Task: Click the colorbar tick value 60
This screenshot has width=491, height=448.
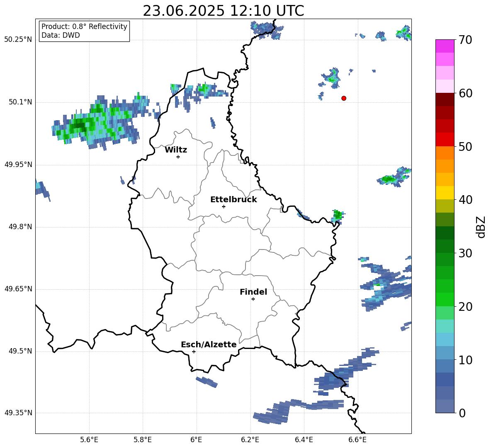Action: pos(465,93)
